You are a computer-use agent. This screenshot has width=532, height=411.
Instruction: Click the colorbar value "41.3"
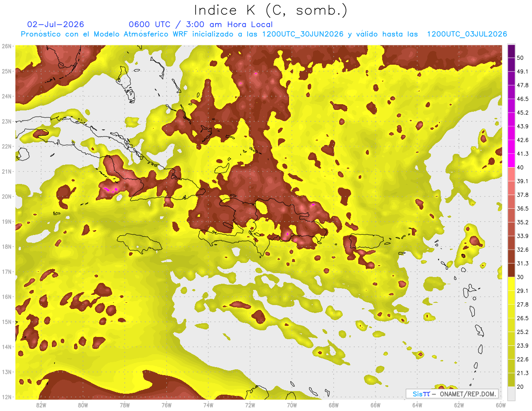coord(523,154)
